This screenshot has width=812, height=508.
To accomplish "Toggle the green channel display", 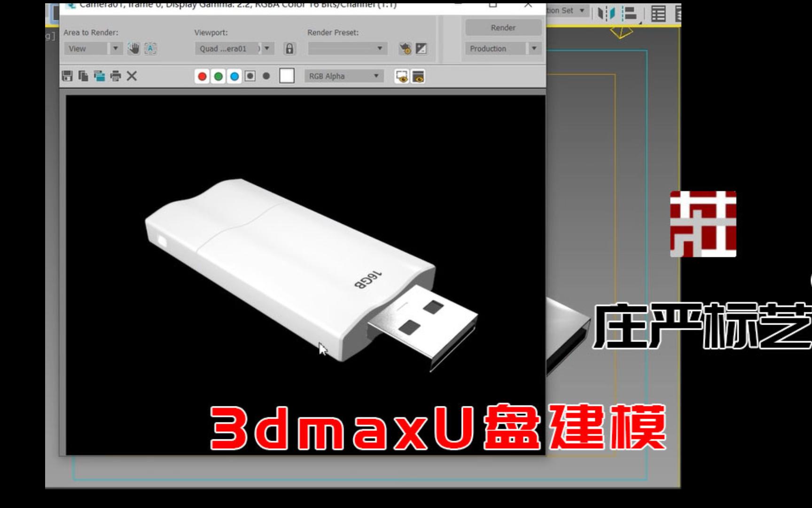I will (219, 76).
